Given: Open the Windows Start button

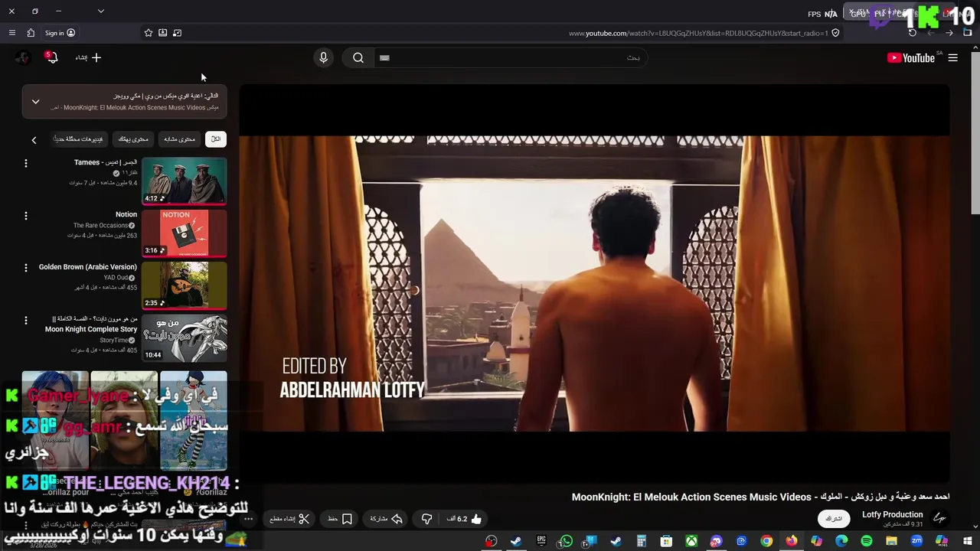Looking at the screenshot, I should pyautogui.click(x=967, y=541).
